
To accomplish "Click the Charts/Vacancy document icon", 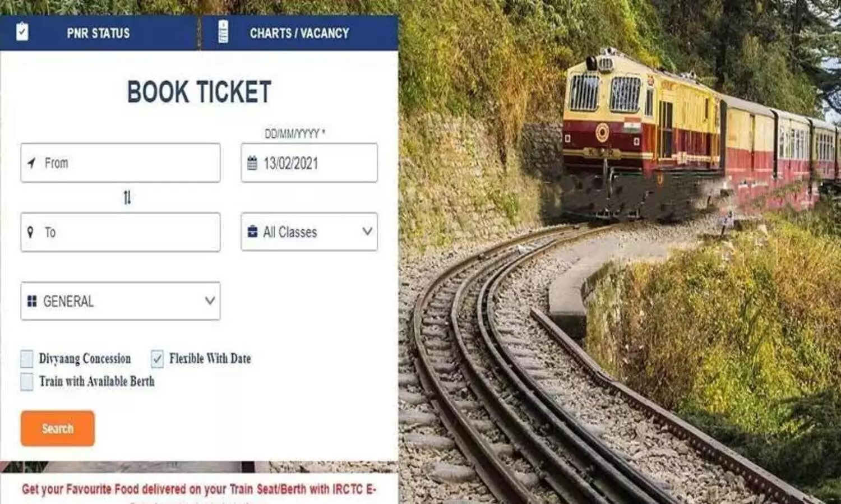I will 223,32.
